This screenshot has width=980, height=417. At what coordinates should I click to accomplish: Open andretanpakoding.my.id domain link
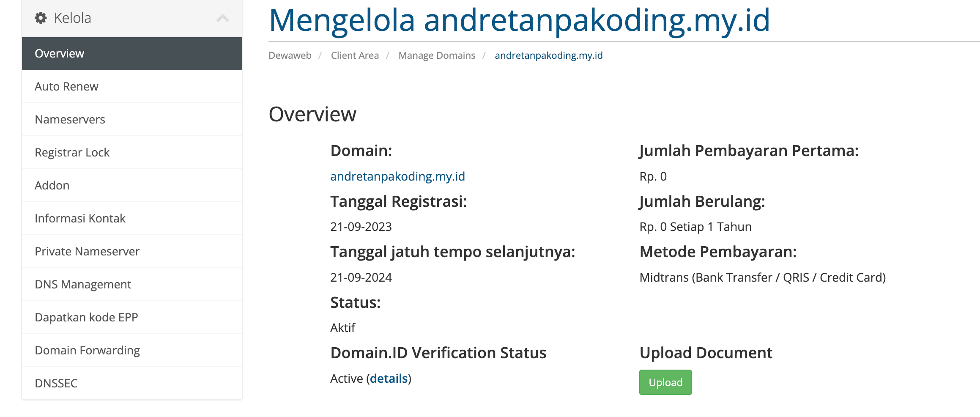coord(397,176)
